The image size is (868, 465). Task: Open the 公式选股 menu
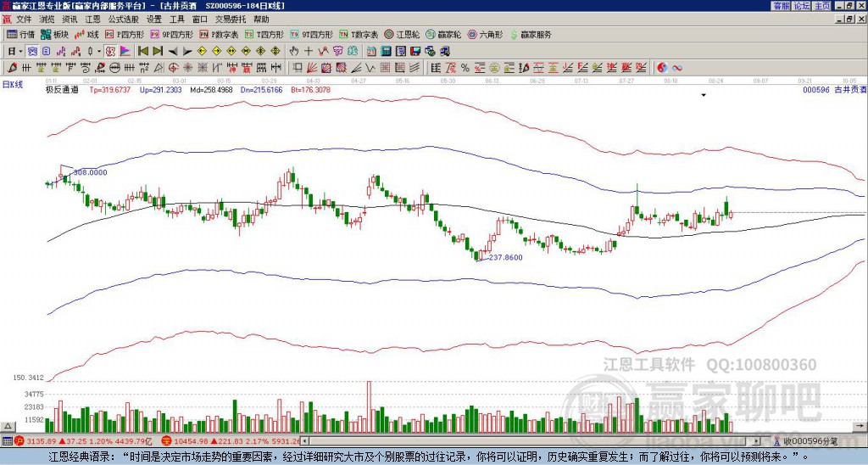coord(124,20)
